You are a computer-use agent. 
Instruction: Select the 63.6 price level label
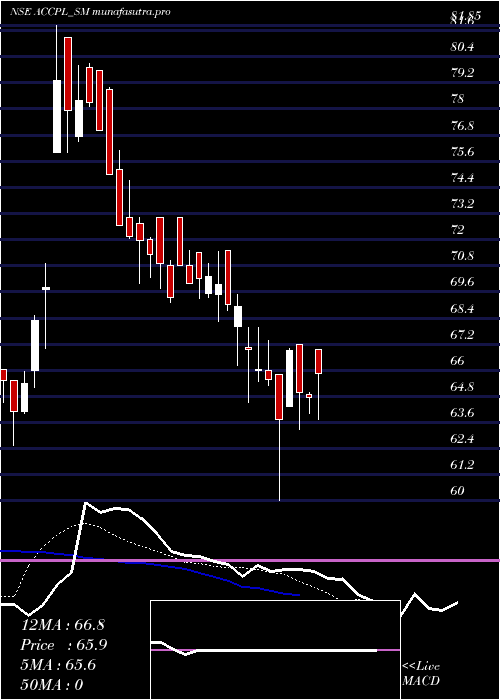tap(464, 413)
